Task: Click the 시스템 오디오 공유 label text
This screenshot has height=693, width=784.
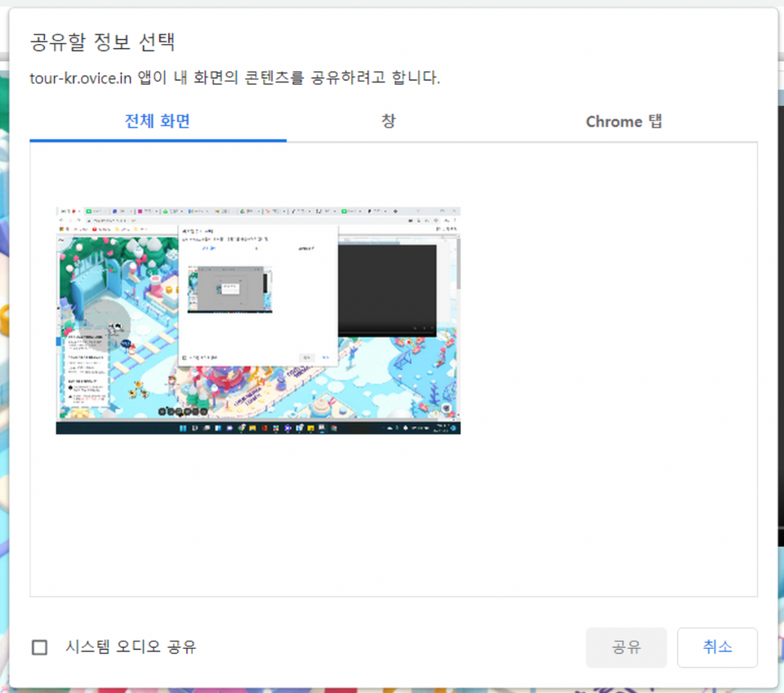Action: 131,647
